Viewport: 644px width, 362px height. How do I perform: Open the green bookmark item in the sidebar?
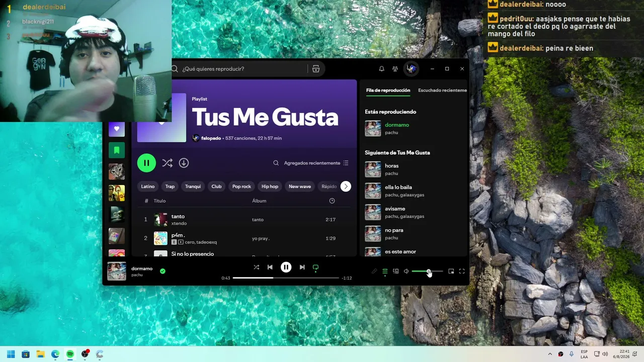117,150
